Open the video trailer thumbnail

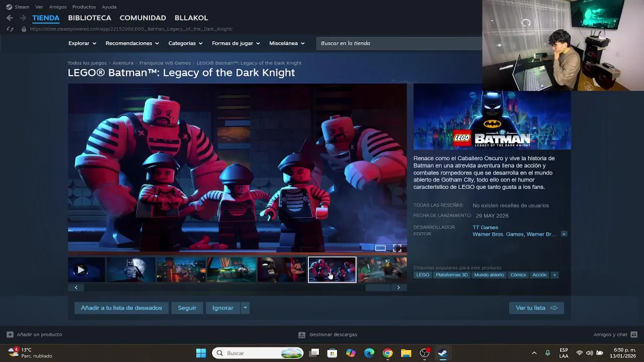click(x=87, y=269)
